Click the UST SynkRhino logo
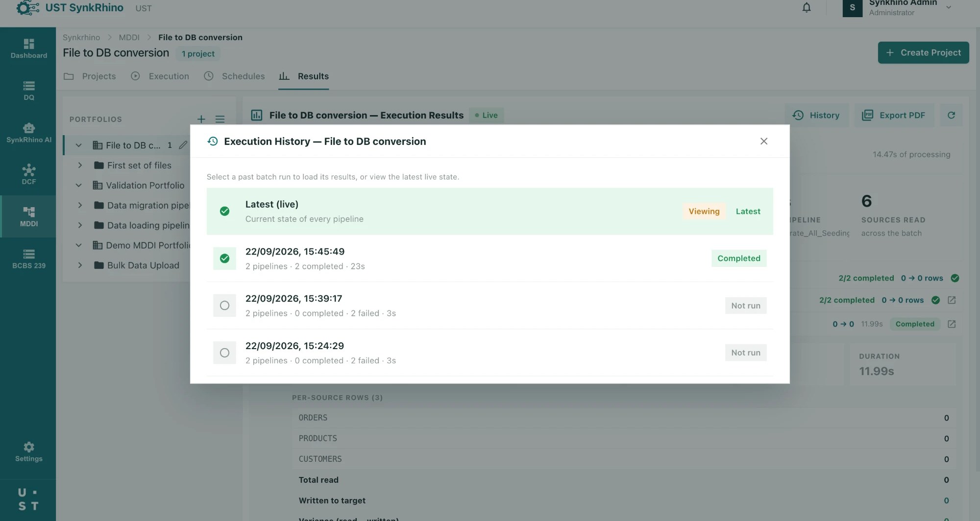The width and height of the screenshot is (980, 521). (70, 8)
